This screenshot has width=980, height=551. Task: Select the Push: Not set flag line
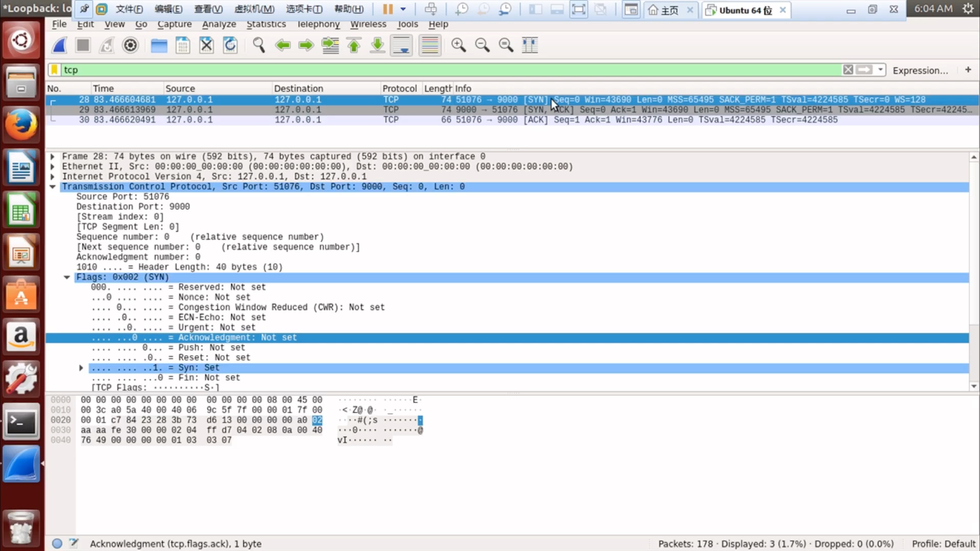168,347
